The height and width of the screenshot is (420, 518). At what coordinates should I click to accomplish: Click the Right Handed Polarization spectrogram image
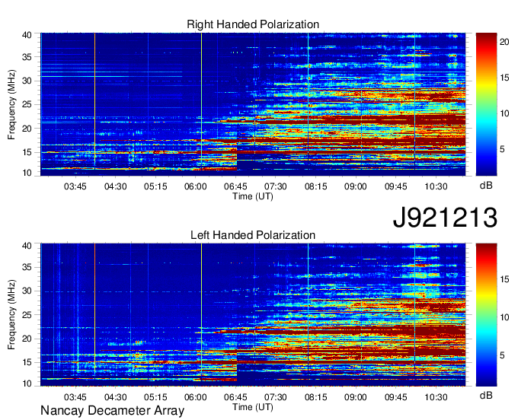pos(253,104)
